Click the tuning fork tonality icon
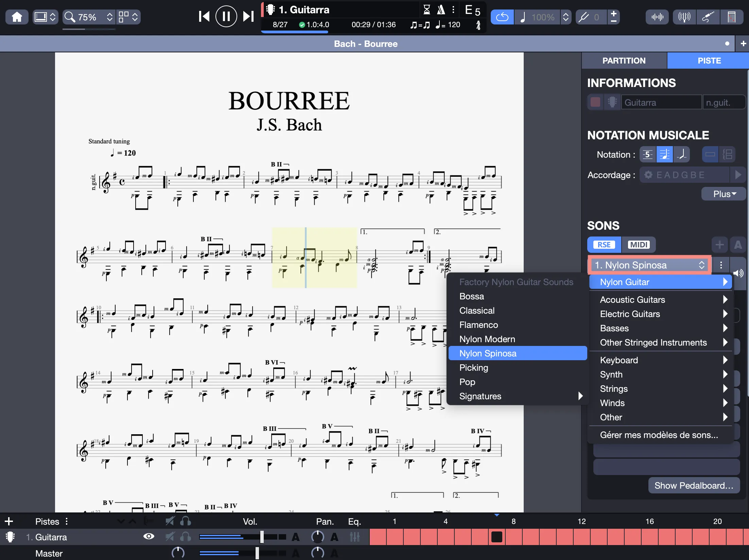 coord(583,17)
